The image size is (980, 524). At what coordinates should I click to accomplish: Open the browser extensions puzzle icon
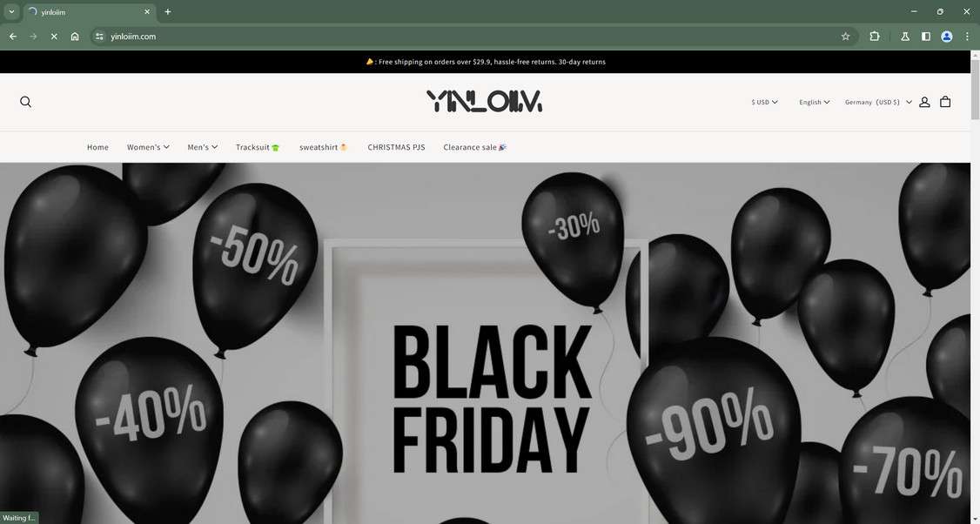[875, 37]
